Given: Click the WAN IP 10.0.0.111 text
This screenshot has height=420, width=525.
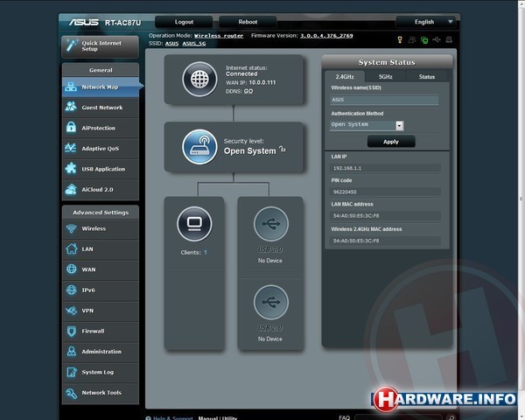Looking at the screenshot, I should point(251,82).
